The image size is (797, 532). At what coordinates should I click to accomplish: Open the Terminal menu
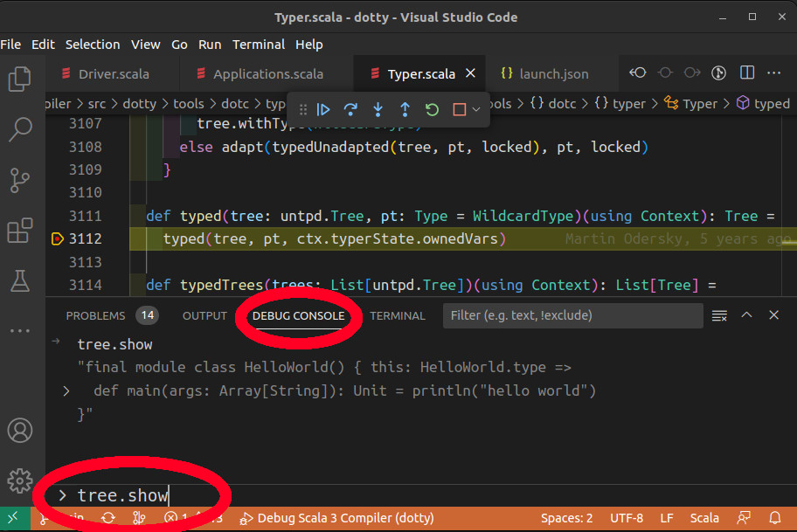tap(258, 45)
